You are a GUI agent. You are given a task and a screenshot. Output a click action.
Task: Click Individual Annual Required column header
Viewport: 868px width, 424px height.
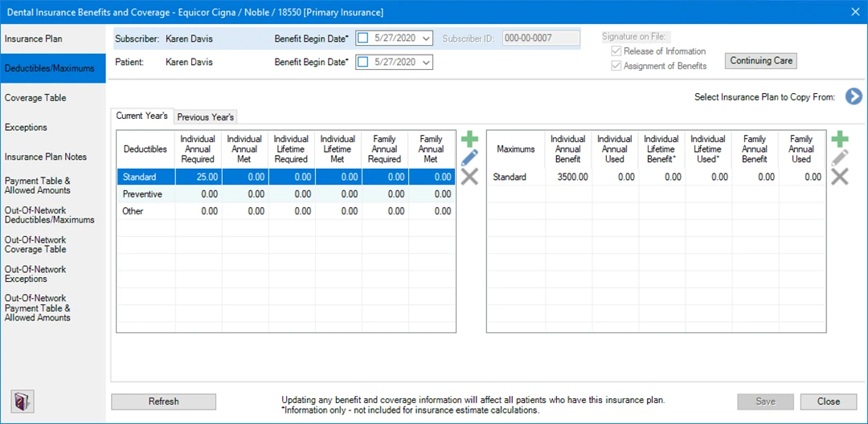199,149
